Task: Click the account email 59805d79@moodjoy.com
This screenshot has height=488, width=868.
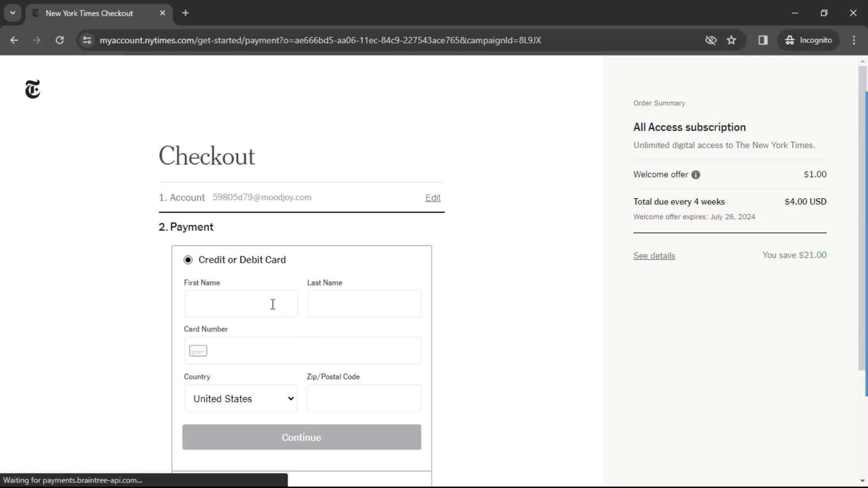Action: point(262,197)
